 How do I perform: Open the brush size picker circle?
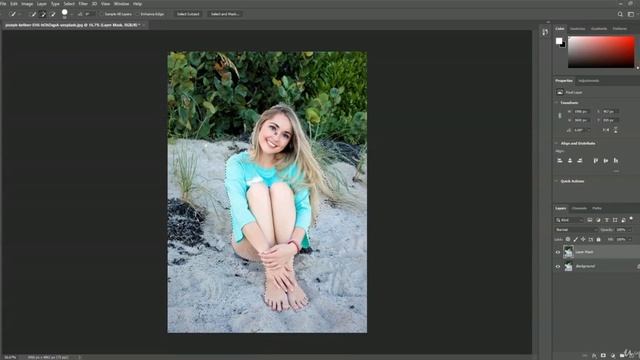pos(64,13)
